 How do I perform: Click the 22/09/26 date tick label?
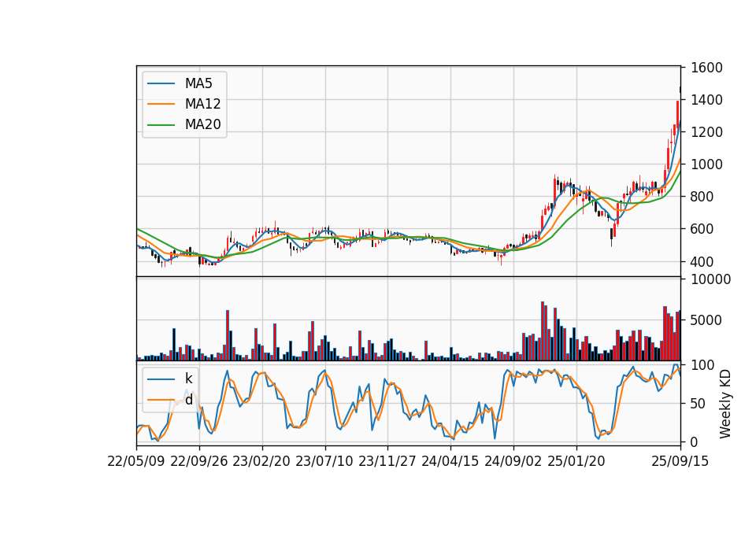tap(199, 461)
